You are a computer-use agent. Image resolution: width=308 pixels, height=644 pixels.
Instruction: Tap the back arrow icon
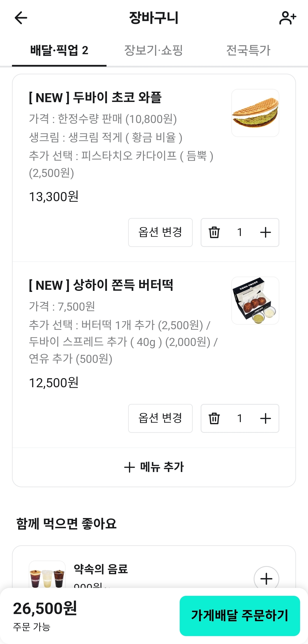pyautogui.click(x=21, y=18)
